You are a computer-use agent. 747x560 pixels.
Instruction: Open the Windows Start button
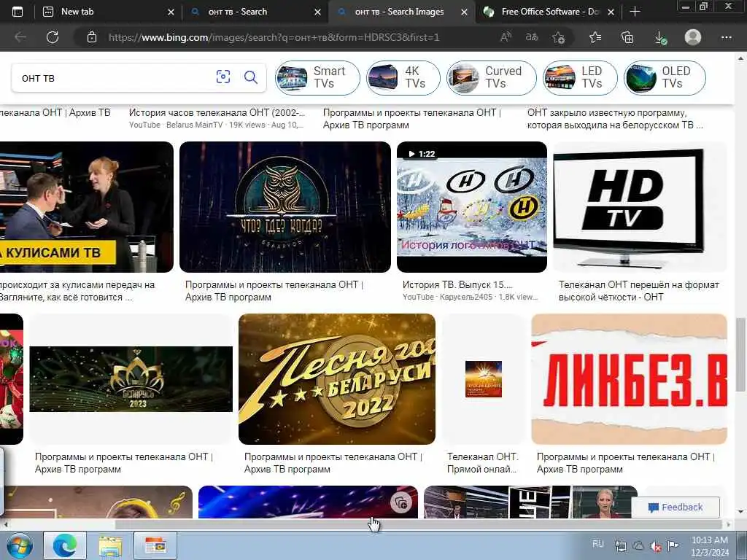tap(19, 545)
